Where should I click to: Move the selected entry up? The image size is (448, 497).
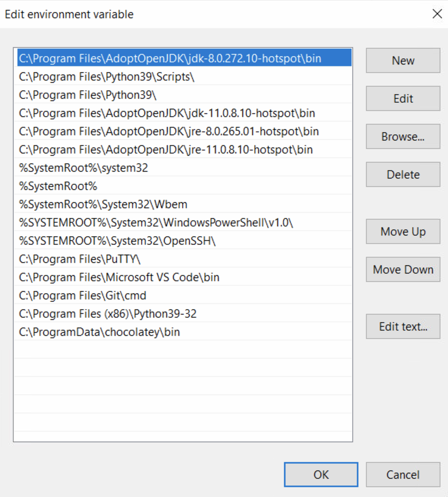pyautogui.click(x=403, y=231)
